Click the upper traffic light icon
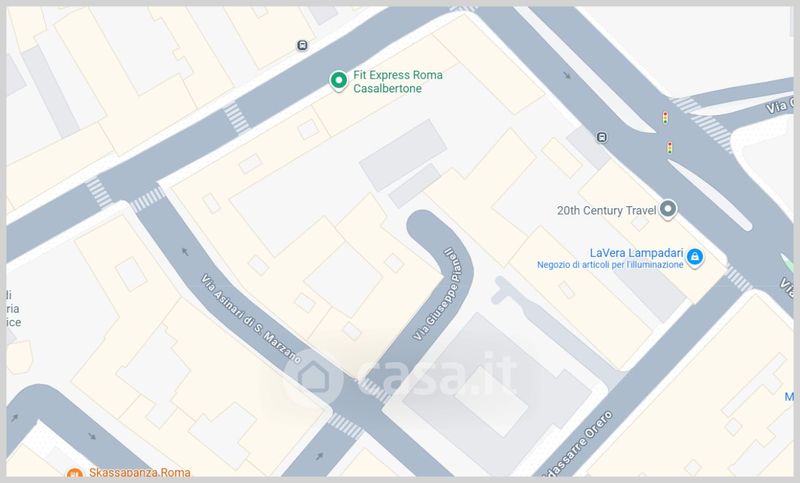The height and width of the screenshot is (483, 800). point(665,118)
